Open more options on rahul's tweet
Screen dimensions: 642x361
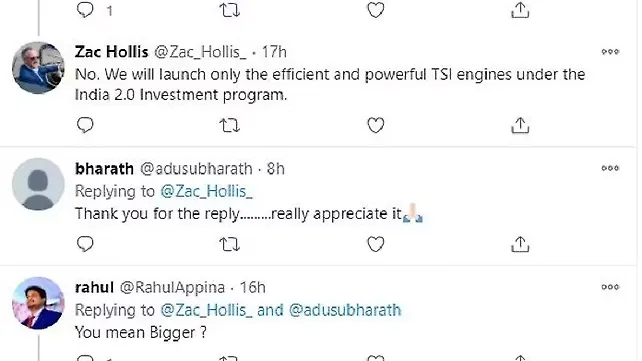click(610, 287)
